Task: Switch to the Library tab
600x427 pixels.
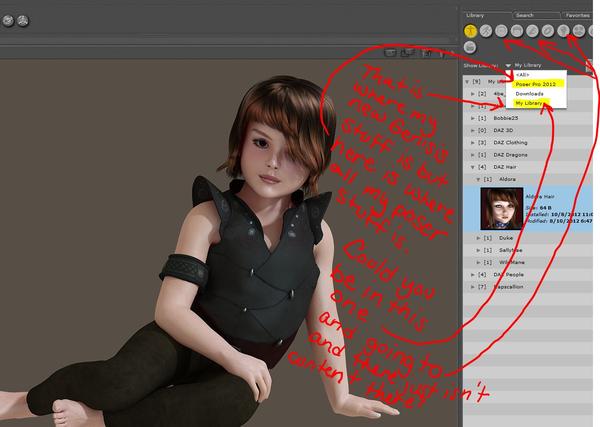Action: tap(475, 15)
